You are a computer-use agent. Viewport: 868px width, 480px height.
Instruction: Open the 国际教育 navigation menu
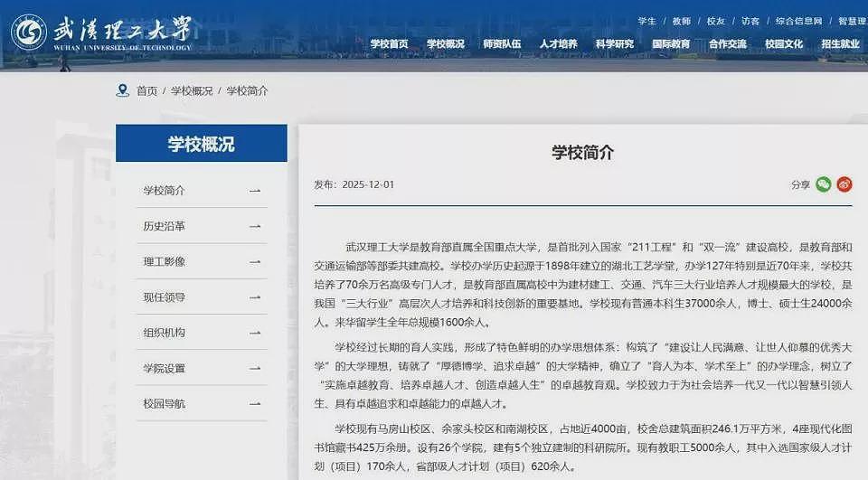pos(671,43)
